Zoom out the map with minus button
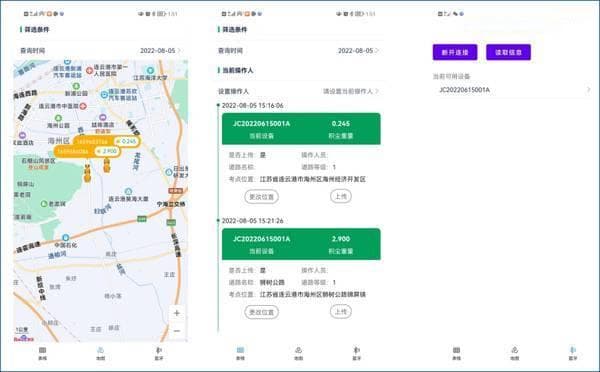600x372 pixels. (x=177, y=330)
